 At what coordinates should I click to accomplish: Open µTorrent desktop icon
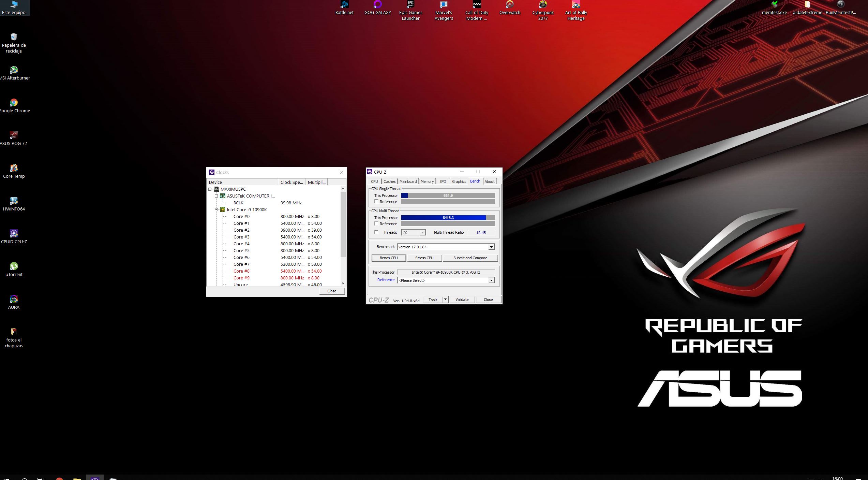tap(14, 270)
